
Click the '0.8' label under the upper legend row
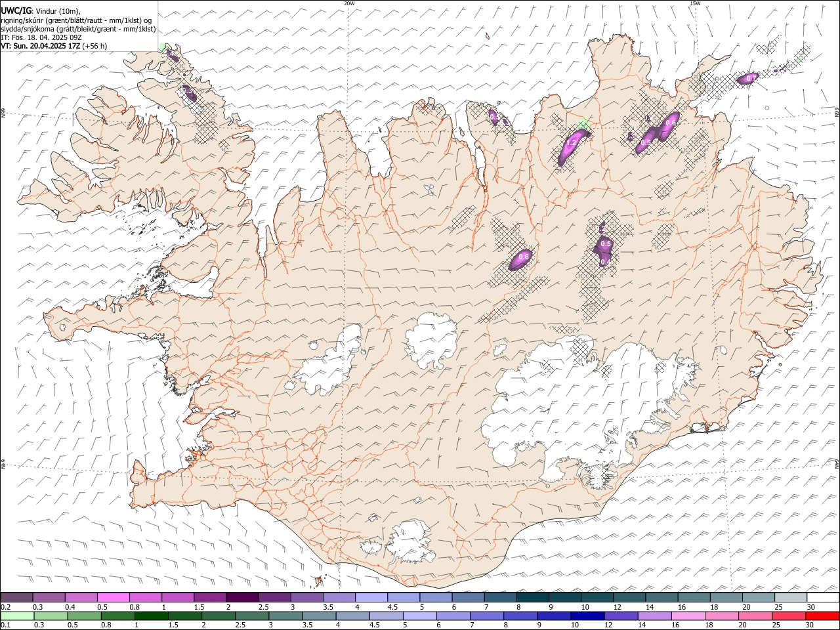[x=135, y=607]
